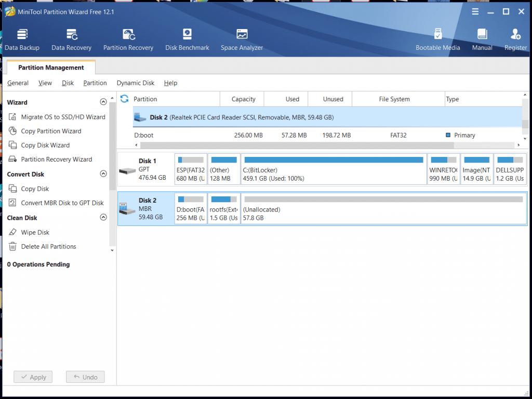The height and width of the screenshot is (399, 532).
Task: Click the partition list scroll-right arrow
Action: [519, 145]
